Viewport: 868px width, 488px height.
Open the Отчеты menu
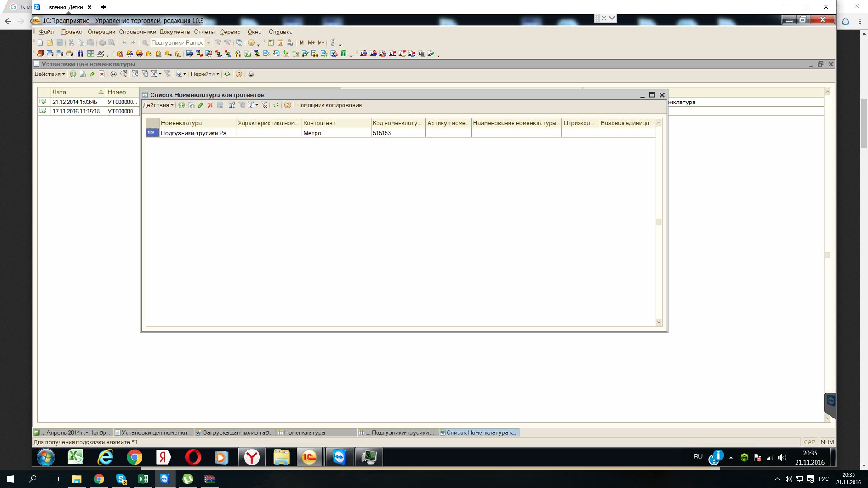[x=204, y=32]
